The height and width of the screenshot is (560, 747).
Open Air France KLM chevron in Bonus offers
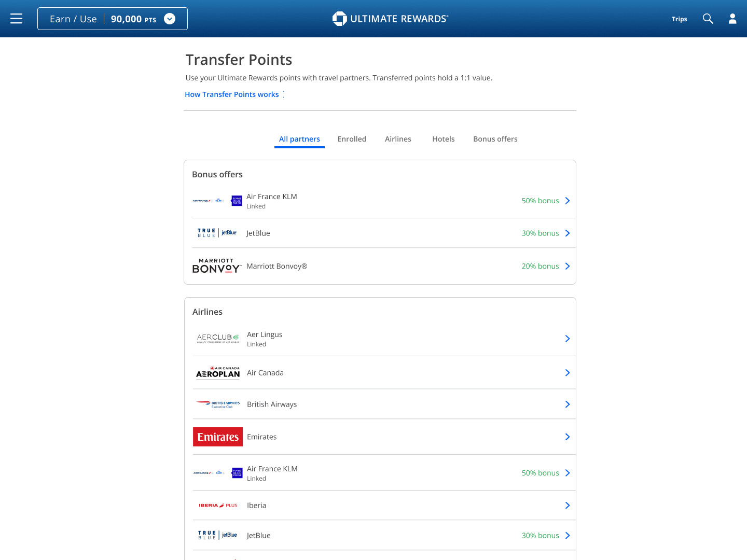click(568, 201)
